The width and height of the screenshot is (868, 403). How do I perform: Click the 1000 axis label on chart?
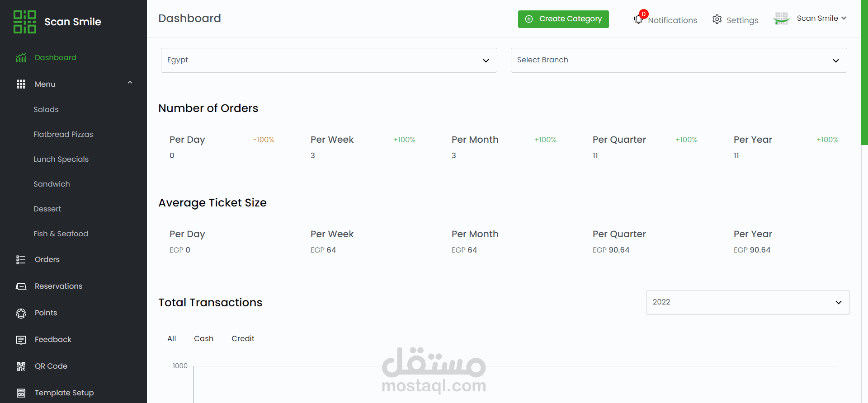pos(180,366)
